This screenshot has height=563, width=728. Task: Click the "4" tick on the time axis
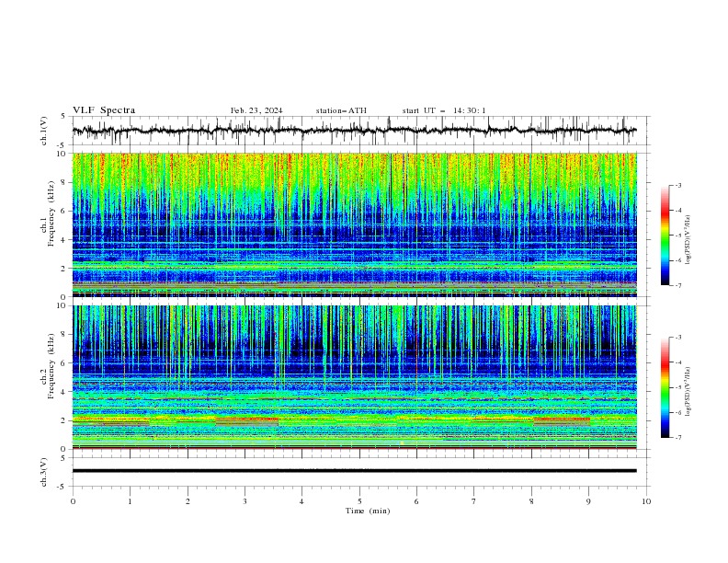[x=301, y=501]
